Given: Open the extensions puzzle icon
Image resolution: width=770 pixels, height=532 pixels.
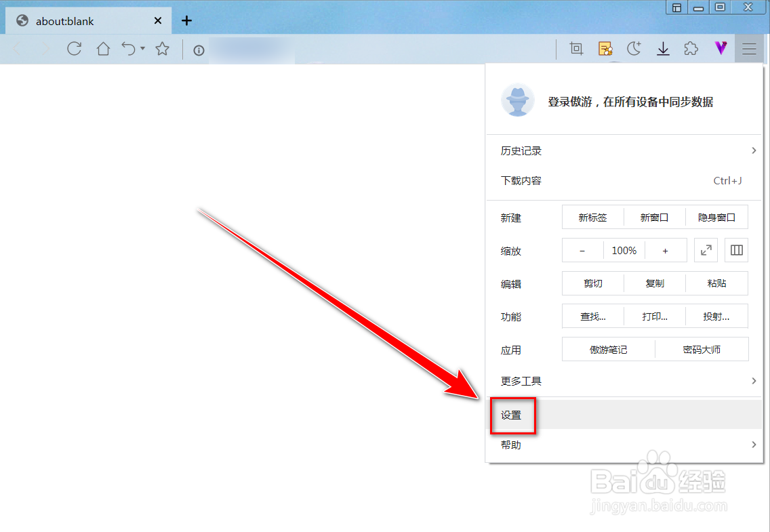Looking at the screenshot, I should [691, 48].
